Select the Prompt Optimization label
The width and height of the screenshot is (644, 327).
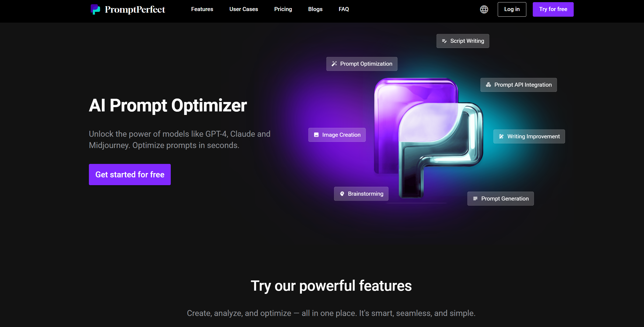[x=366, y=64]
